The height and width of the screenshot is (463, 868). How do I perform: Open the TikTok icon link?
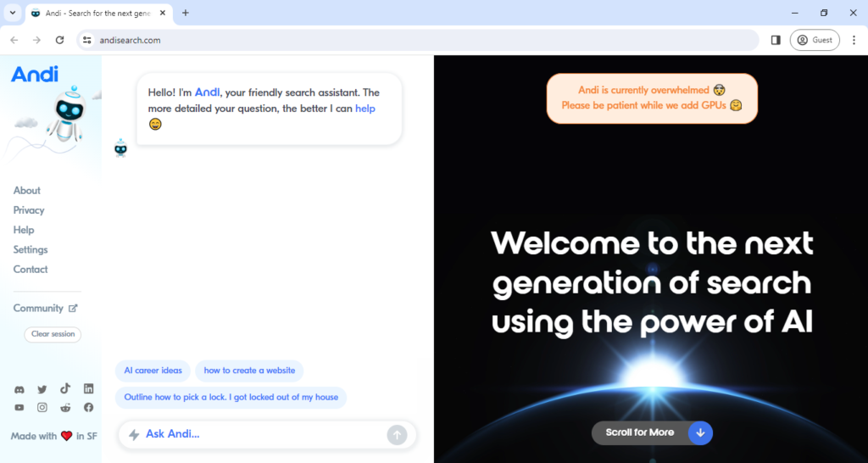click(x=65, y=389)
